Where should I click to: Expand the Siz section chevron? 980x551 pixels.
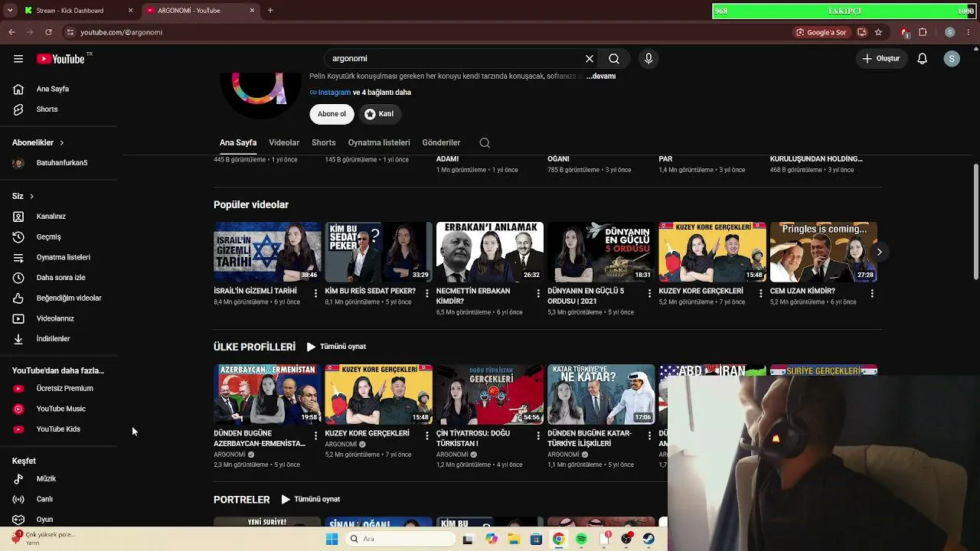point(31,197)
